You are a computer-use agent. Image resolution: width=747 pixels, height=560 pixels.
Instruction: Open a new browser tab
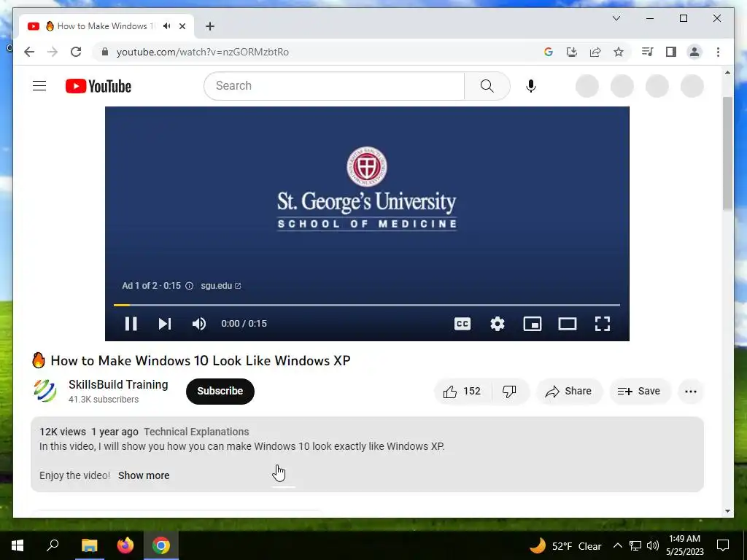pyautogui.click(x=210, y=26)
